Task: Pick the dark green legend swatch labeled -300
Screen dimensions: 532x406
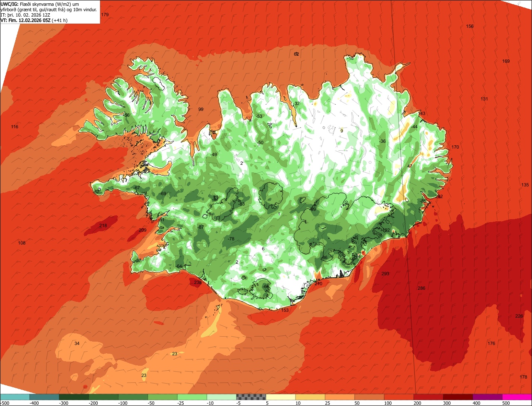Action: tap(74, 397)
